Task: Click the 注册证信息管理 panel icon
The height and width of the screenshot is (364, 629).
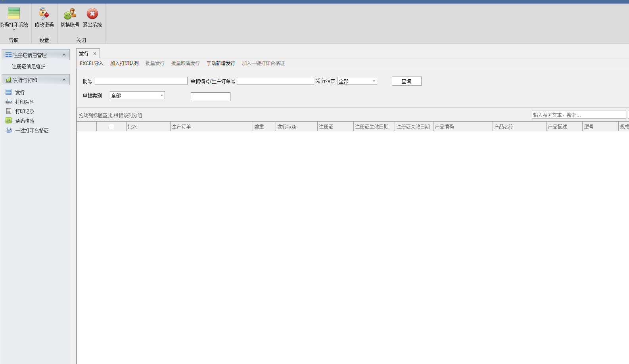Action: 8,55
